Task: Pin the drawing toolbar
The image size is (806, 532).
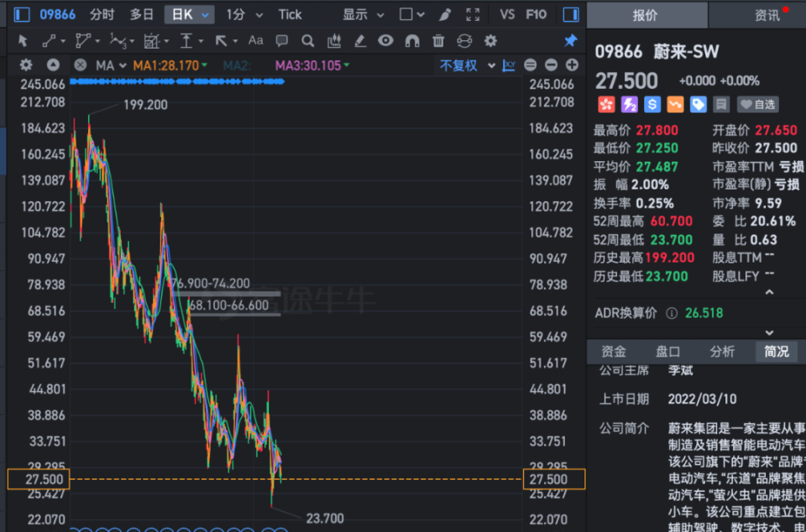Action: pos(571,40)
